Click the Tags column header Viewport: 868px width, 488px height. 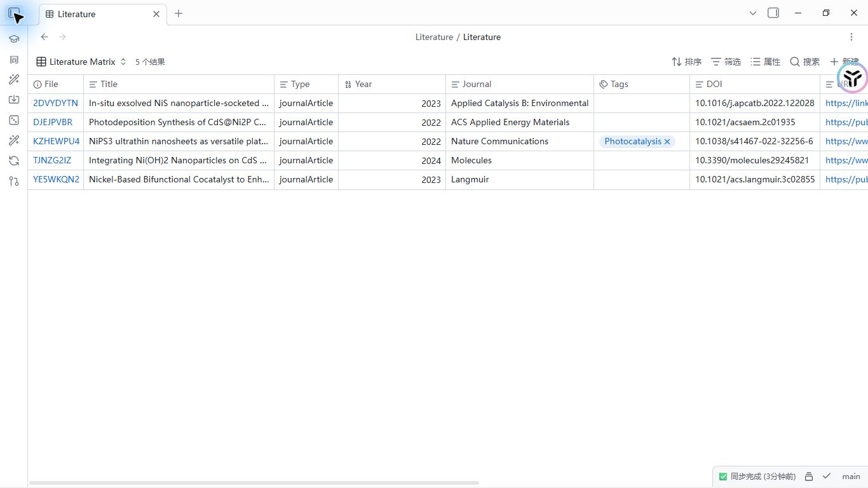coord(642,84)
